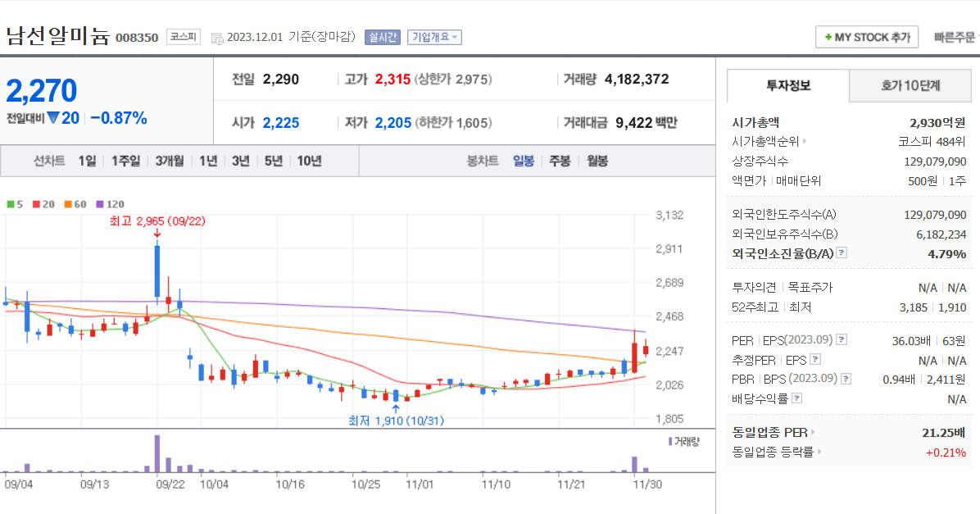The height and width of the screenshot is (514, 980).
Task: Select the 월봉 candle chart
Action: tap(597, 161)
